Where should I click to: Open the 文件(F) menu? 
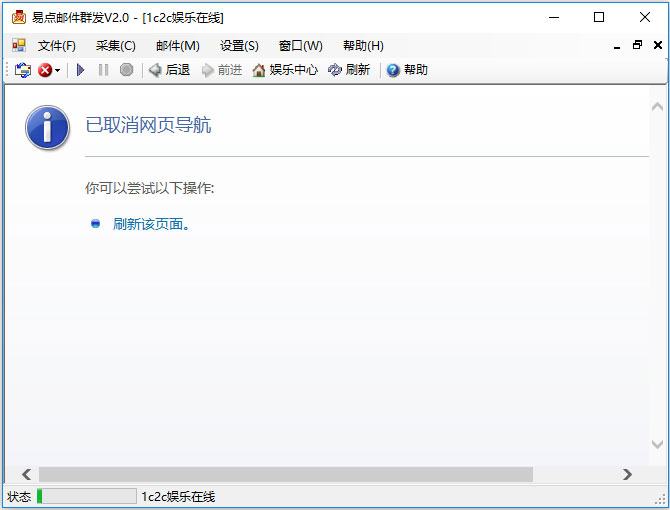click(x=56, y=46)
